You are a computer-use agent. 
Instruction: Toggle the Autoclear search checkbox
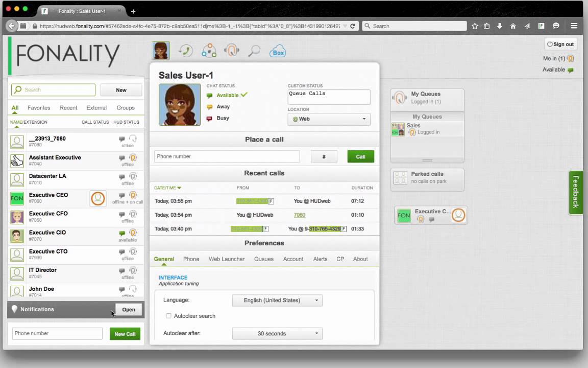click(x=168, y=316)
